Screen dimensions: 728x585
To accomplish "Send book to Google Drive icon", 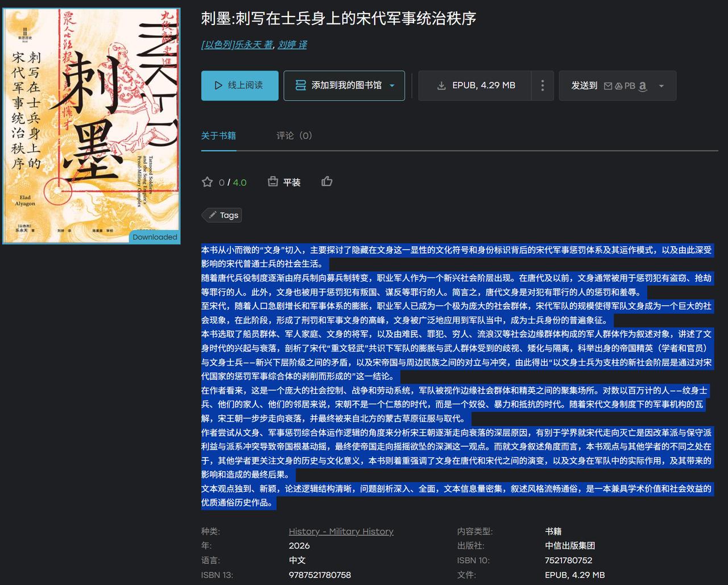I will tap(618, 86).
